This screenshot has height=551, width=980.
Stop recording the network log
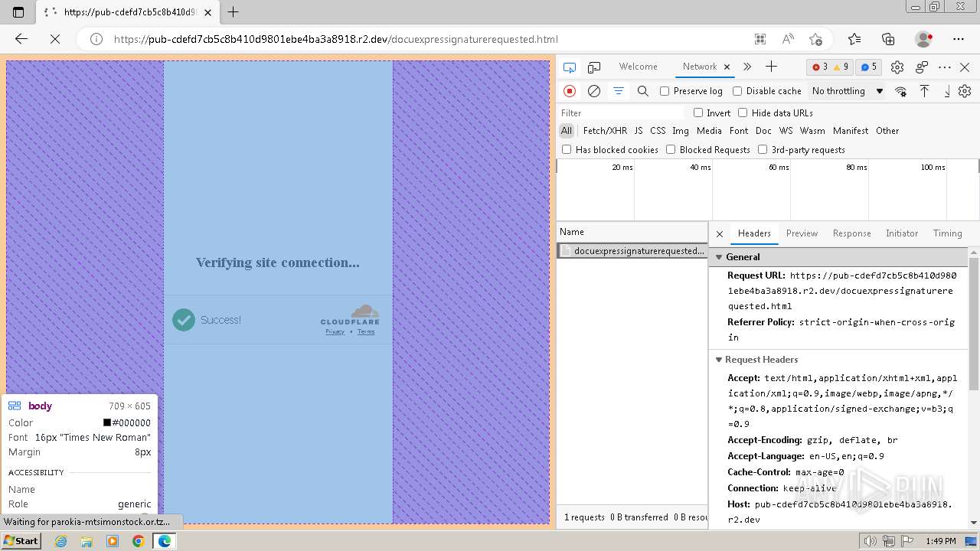[570, 91]
